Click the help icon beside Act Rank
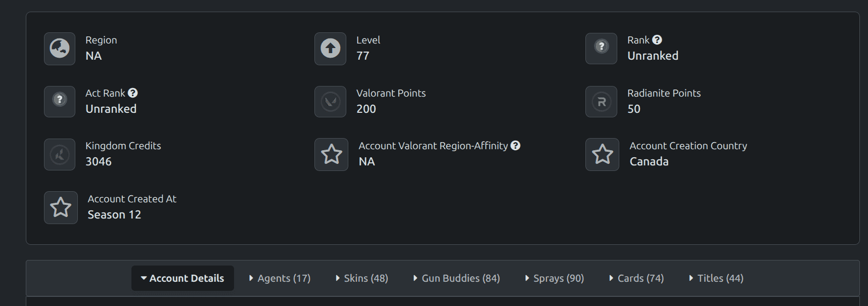 [132, 93]
